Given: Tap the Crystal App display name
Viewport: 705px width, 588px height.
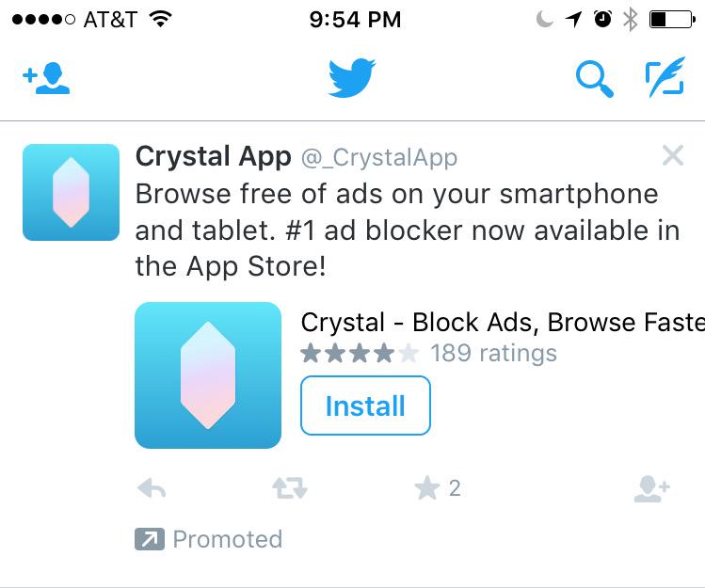Looking at the screenshot, I should 214,156.
